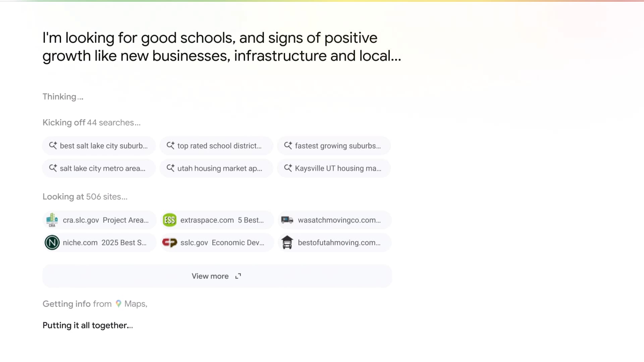The width and height of the screenshot is (644, 362).
Task: Click search icon on 'best salt lake city suburb' chip
Action: click(x=53, y=145)
